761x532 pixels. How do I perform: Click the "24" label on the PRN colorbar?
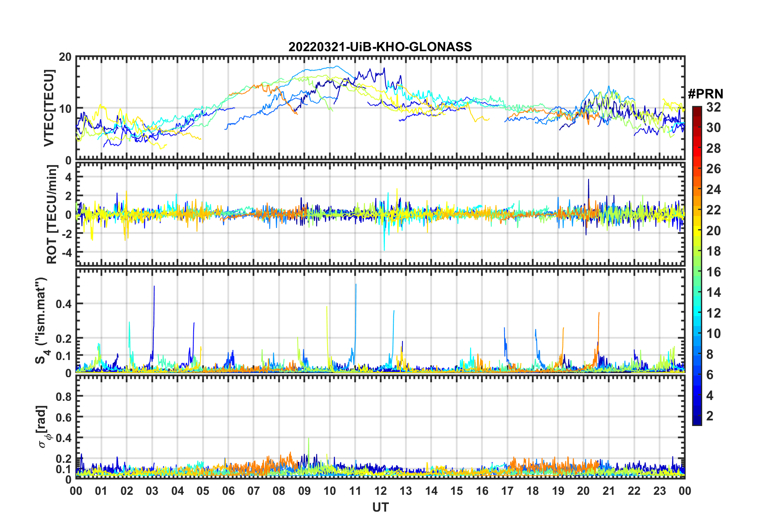click(714, 190)
